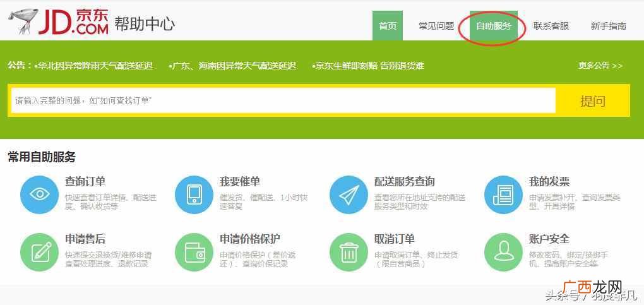Select the paper plane icon for 配送服务查询

click(x=349, y=194)
